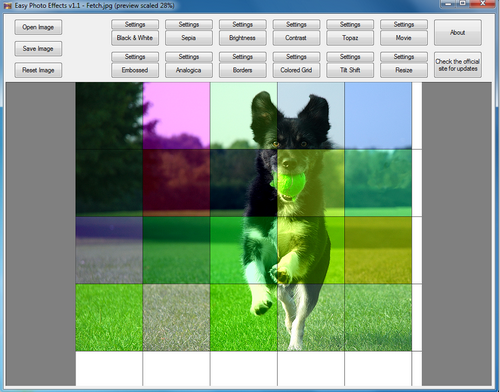The image size is (500, 392).
Task: Apply the Black & White effect
Action: [135, 38]
